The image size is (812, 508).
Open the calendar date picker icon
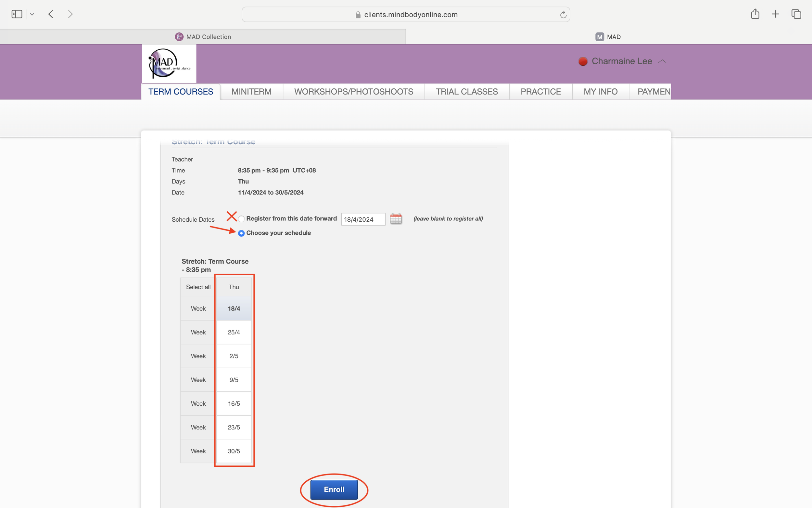396,219
